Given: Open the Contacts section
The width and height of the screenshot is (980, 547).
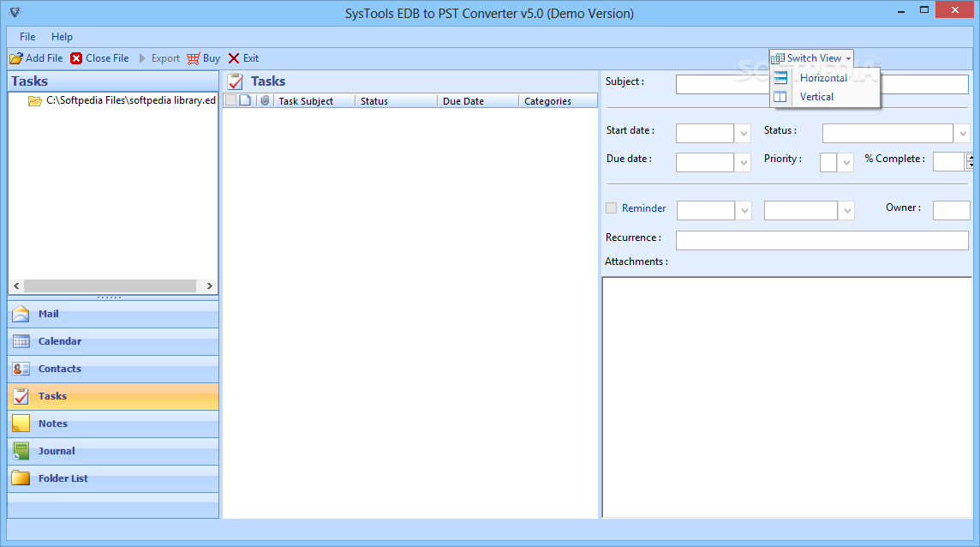Looking at the screenshot, I should point(113,370).
